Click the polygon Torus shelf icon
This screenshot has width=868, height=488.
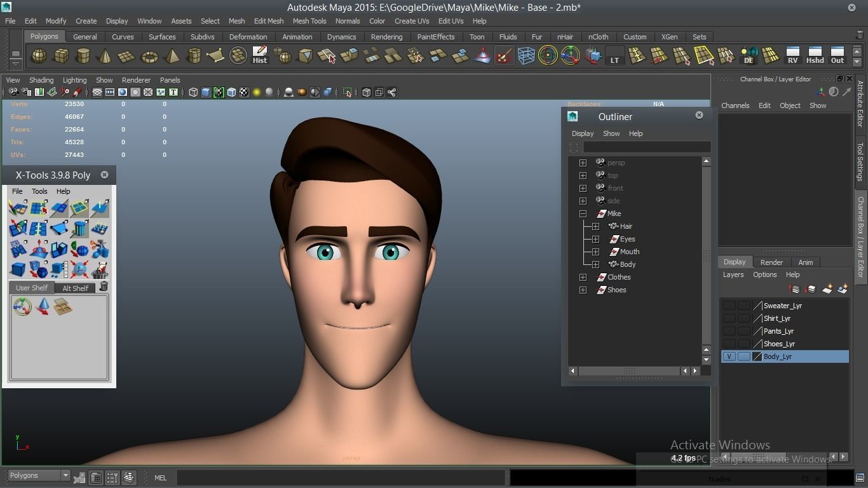pos(149,56)
